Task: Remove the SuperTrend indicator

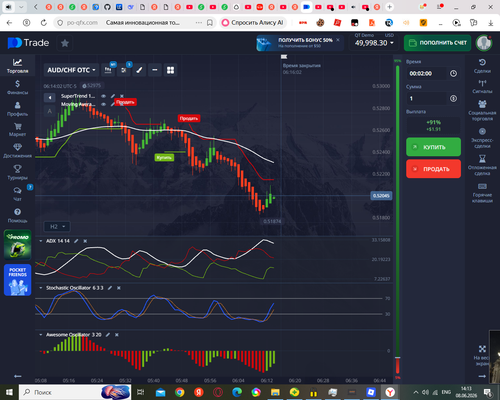Action: (122, 96)
